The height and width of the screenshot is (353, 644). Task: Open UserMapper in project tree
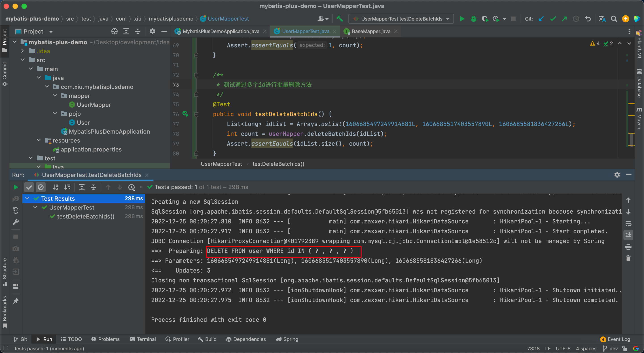(x=94, y=105)
